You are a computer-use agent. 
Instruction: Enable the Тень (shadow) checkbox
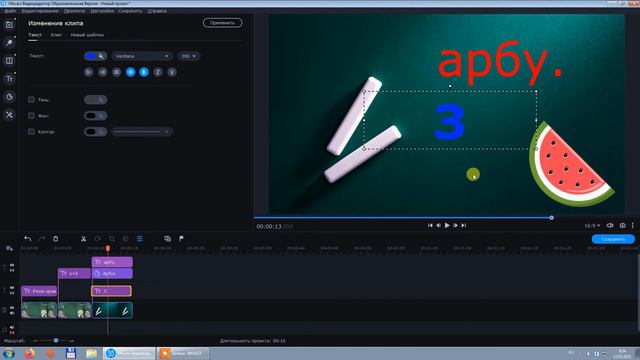(31, 100)
